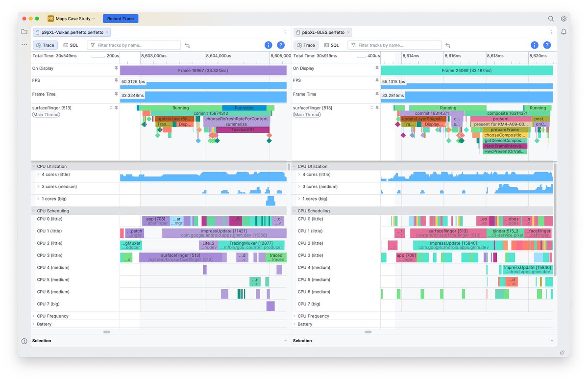Select prepareFrame slice in GLES pane

pyautogui.click(x=505, y=129)
